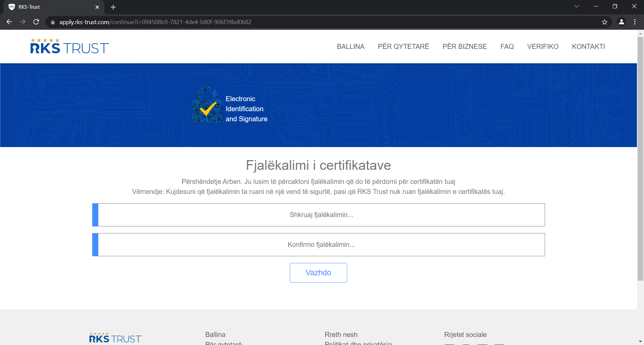Click the browser back arrow
This screenshot has height=345, width=644.
tap(9, 22)
